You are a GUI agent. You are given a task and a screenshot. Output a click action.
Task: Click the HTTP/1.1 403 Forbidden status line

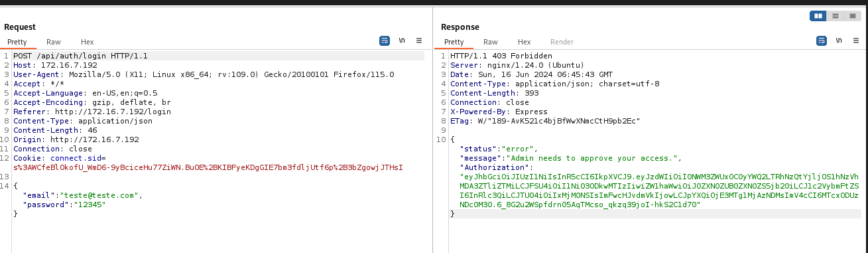tap(501, 56)
